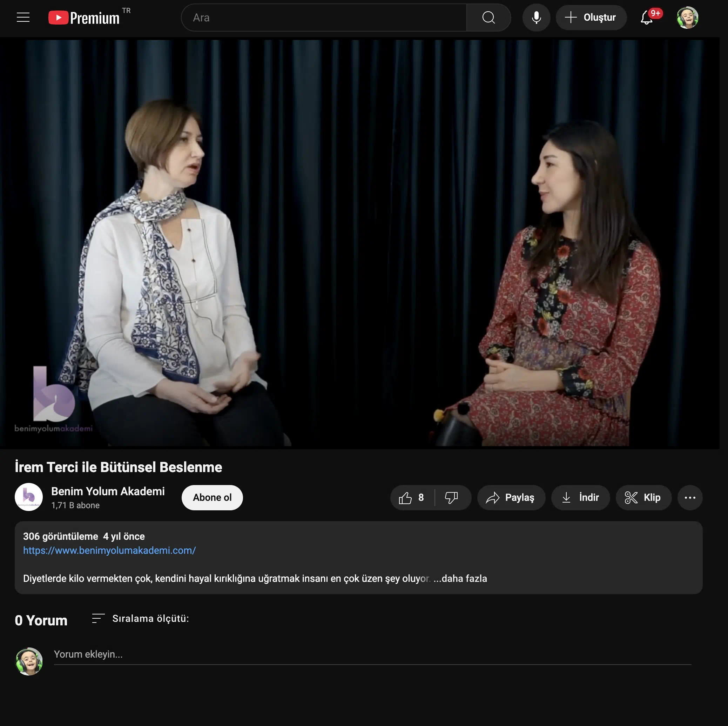Expand description with ...daha fazla

(460, 578)
